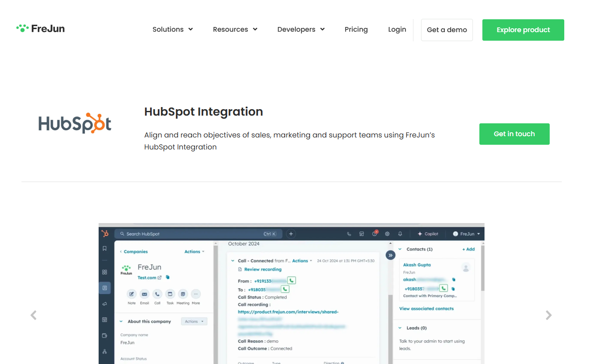Launch Copilot from the top bar

427,233
